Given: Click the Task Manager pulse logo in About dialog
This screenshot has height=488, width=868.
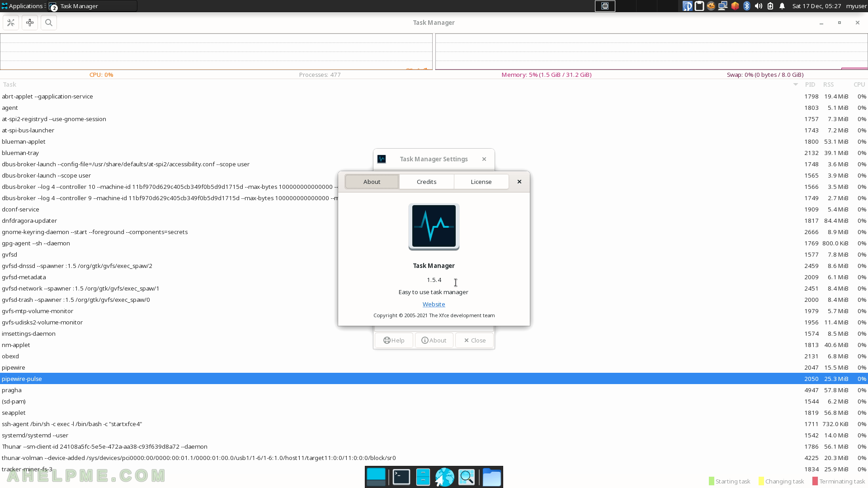Looking at the screenshot, I should (434, 226).
